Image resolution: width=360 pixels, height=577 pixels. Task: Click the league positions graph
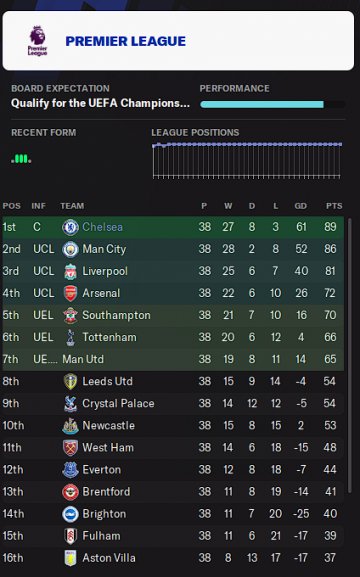pyautogui.click(x=247, y=161)
